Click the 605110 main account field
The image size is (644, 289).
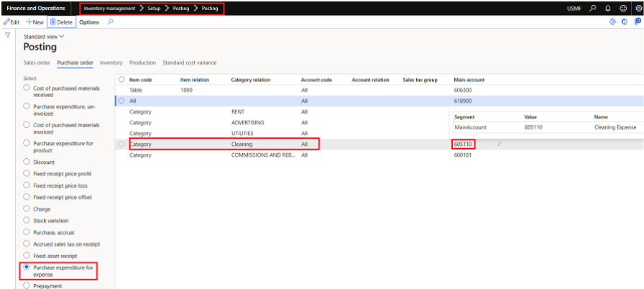(464, 144)
